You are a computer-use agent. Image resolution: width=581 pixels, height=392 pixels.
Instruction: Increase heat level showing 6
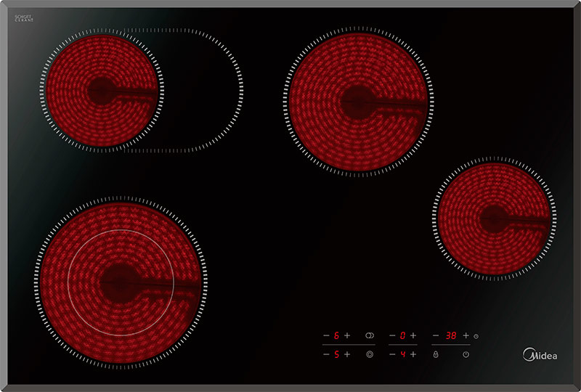(347, 335)
